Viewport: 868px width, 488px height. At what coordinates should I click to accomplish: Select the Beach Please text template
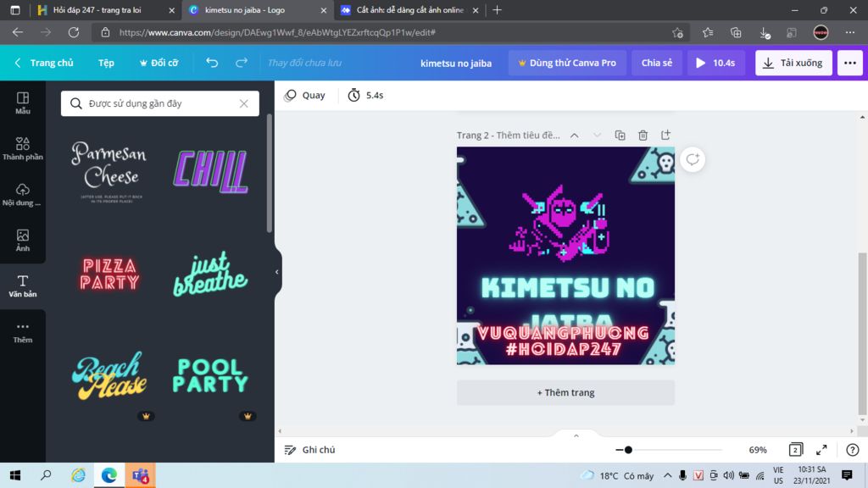click(109, 375)
